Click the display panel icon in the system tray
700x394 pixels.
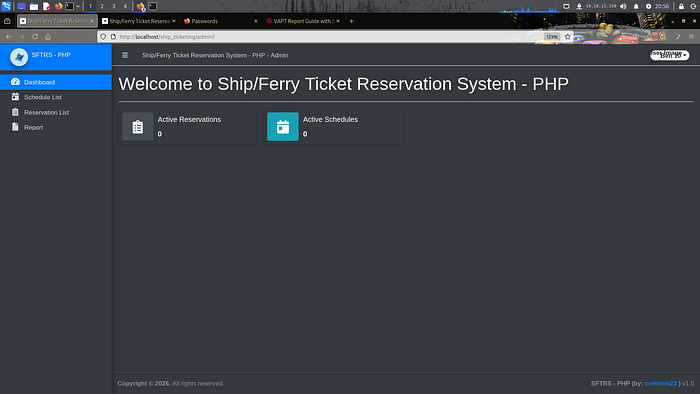(566, 6)
